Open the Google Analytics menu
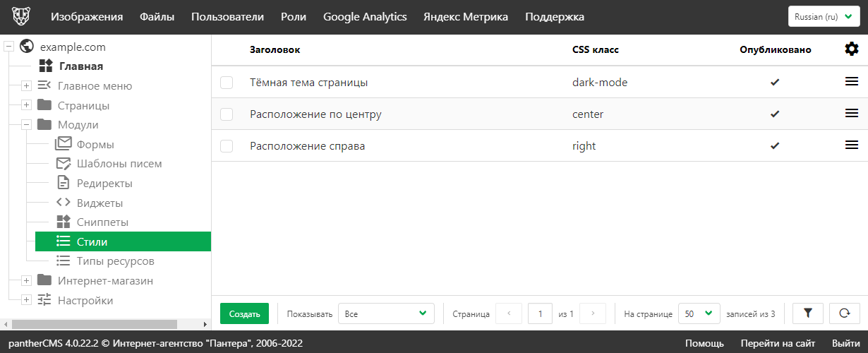The height and width of the screenshot is (353, 868). (x=365, y=17)
